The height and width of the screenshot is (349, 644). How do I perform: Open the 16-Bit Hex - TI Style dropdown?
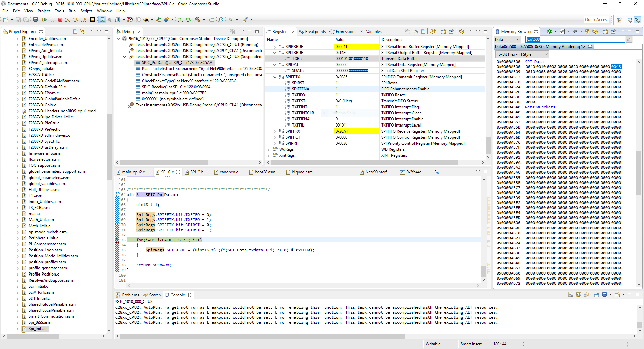click(522, 54)
